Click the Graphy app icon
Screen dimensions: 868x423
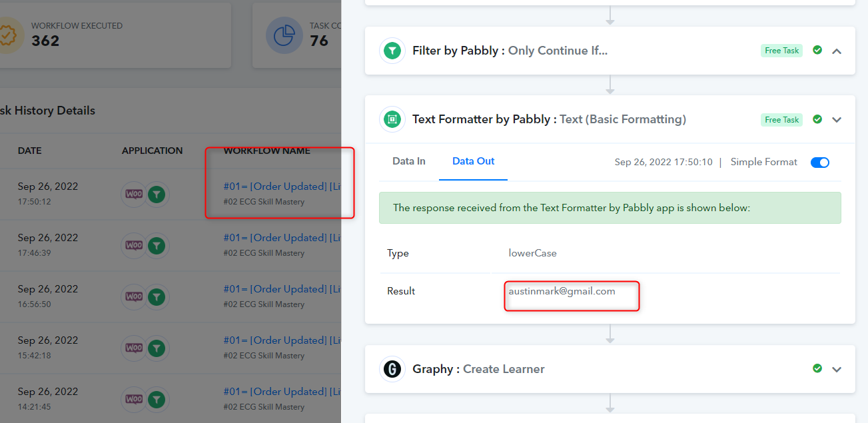click(x=392, y=369)
